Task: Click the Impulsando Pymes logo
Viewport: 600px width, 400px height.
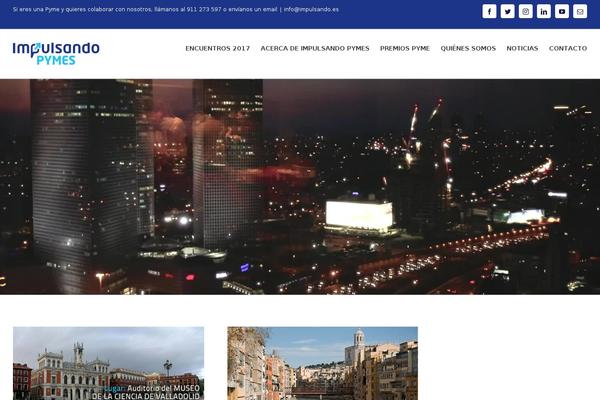Action: click(56, 53)
